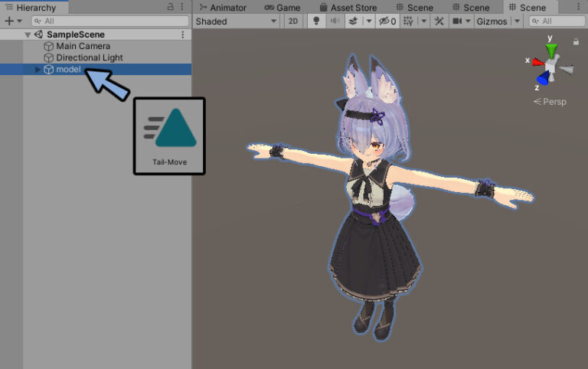Toggle 2D view mode
Image resolution: width=588 pixels, height=369 pixels.
(x=293, y=21)
